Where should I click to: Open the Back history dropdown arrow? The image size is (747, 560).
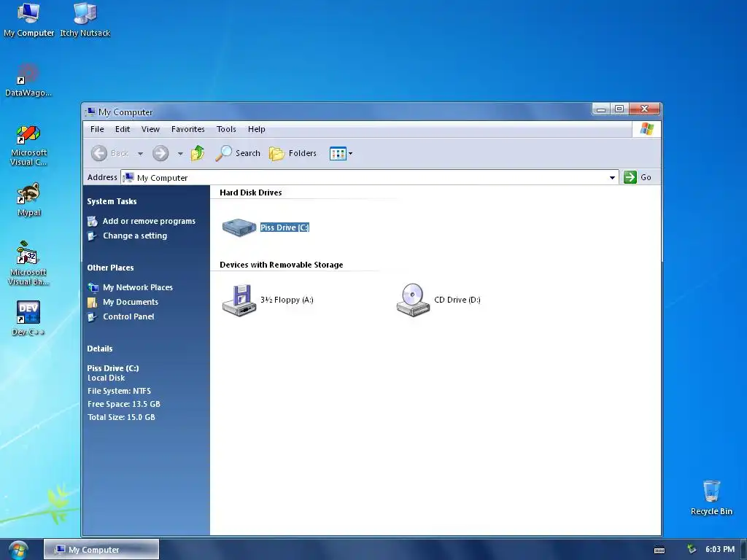pyautogui.click(x=140, y=153)
